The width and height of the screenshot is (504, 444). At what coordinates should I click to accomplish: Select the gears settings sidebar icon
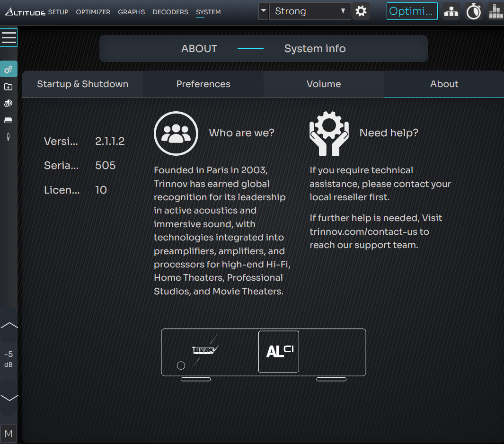9,69
